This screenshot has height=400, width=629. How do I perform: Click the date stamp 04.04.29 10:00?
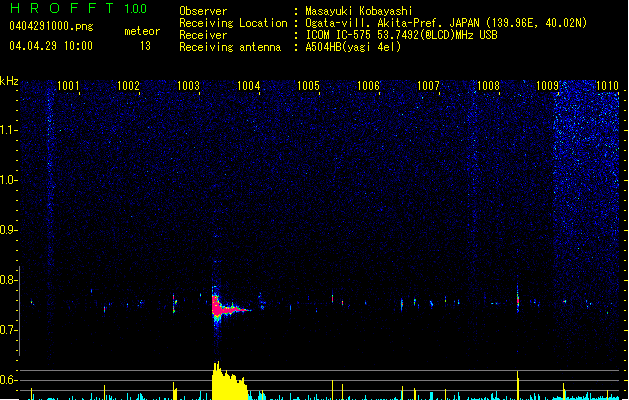pyautogui.click(x=51, y=46)
